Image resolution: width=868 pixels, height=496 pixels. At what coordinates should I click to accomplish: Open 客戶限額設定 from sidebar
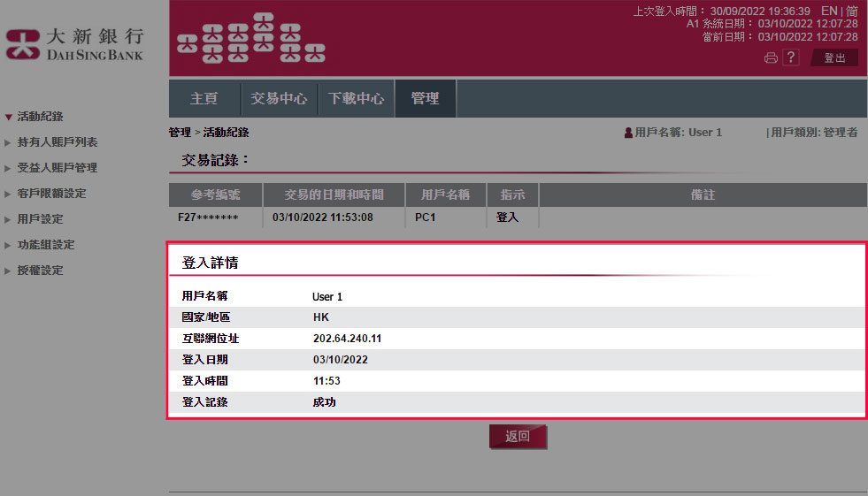pyautogui.click(x=51, y=194)
